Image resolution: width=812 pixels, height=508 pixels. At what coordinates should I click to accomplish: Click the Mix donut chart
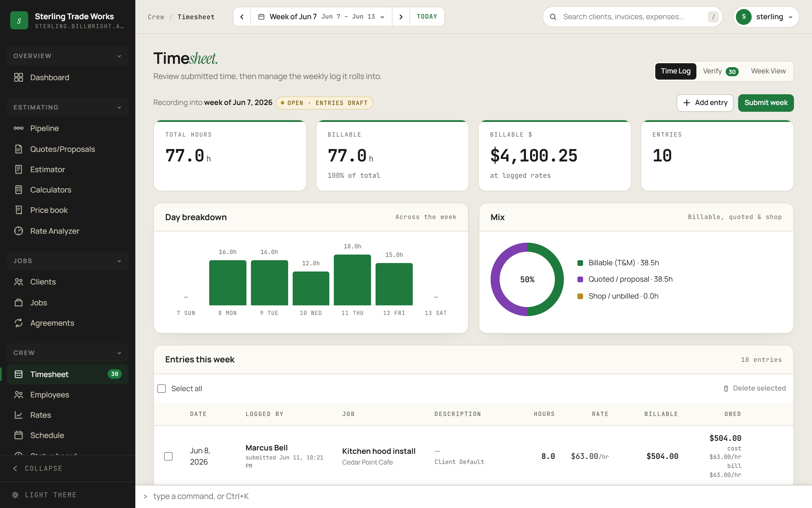[527, 279]
